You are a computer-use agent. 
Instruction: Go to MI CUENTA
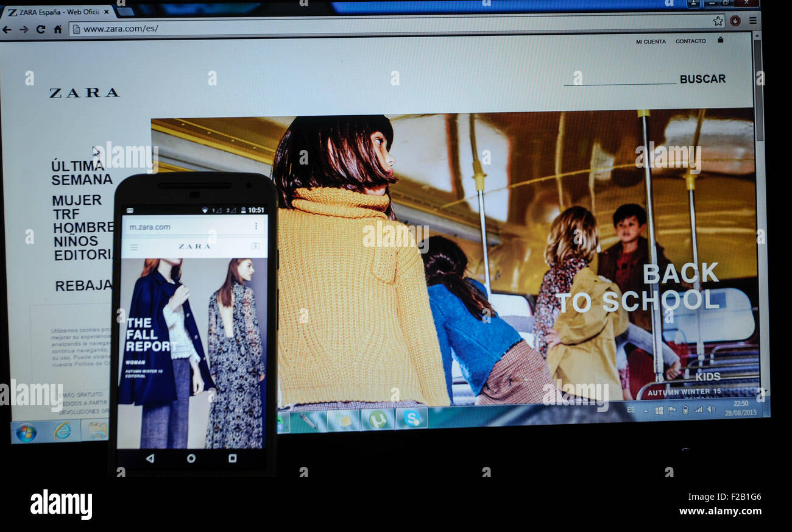(651, 41)
